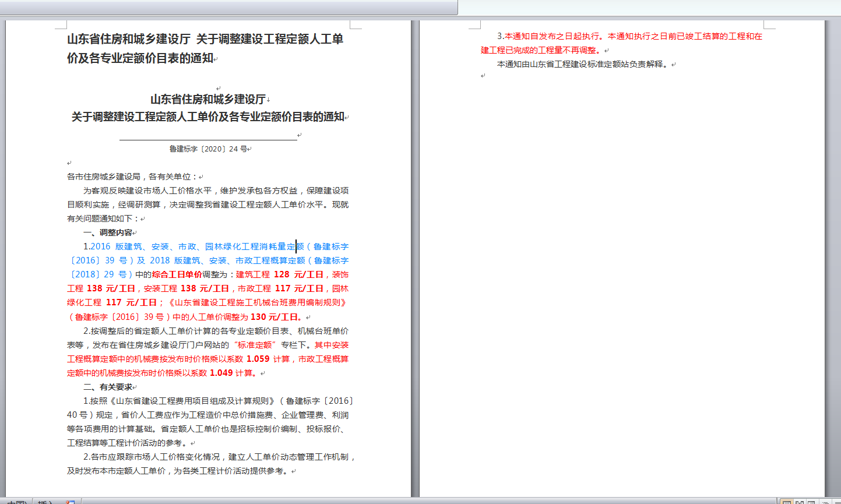841x504 pixels.
Task: Click bold red text '综合工日单价'
Action: [x=177, y=274]
